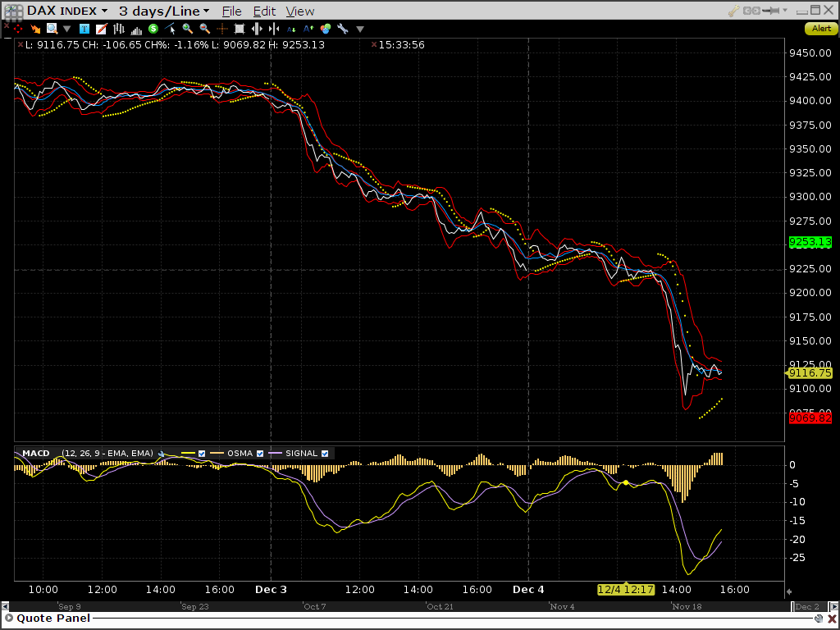
Task: Click the red 9069.82 low price label
Action: (x=810, y=418)
